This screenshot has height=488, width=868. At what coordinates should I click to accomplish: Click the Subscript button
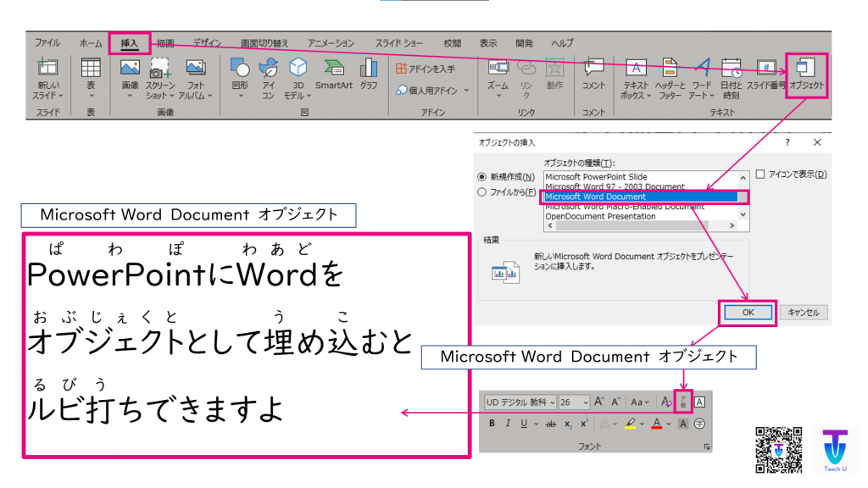pyautogui.click(x=567, y=424)
